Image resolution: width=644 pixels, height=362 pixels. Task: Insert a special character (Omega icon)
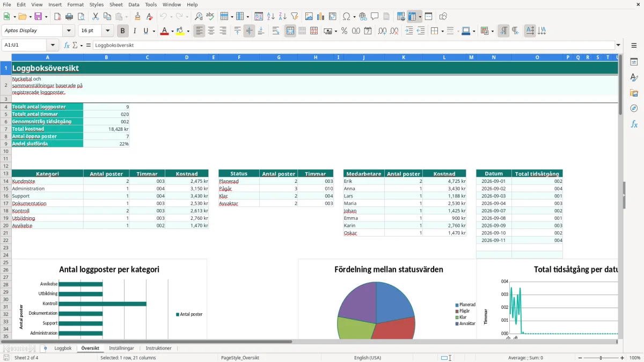pos(346,17)
